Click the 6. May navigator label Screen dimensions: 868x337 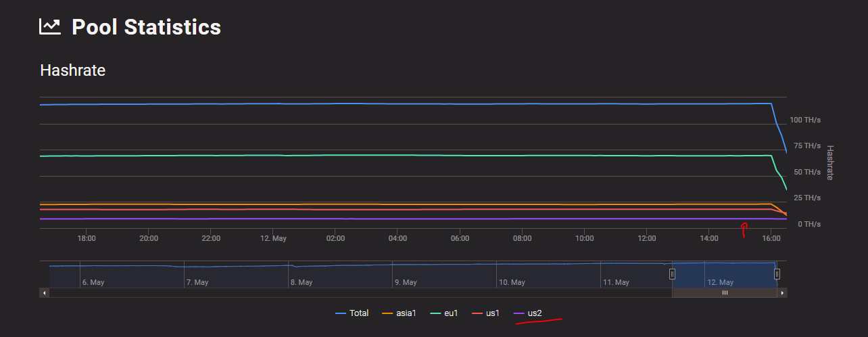[x=93, y=282]
